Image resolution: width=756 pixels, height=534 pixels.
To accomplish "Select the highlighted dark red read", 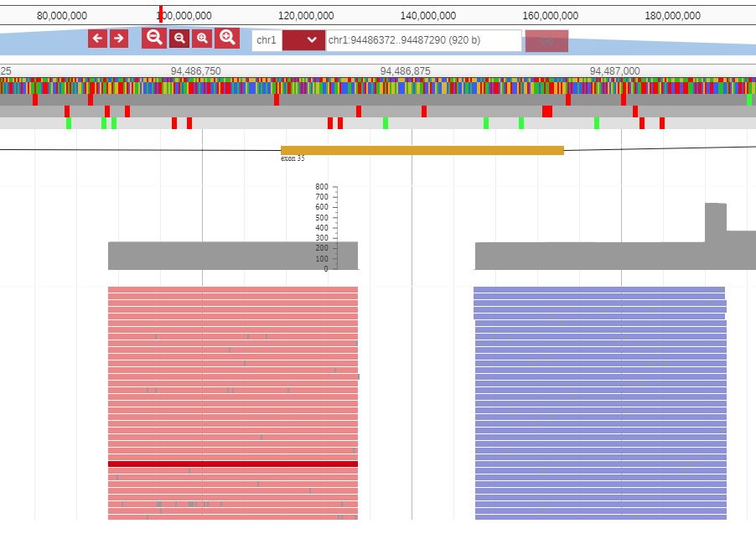I will click(x=233, y=464).
